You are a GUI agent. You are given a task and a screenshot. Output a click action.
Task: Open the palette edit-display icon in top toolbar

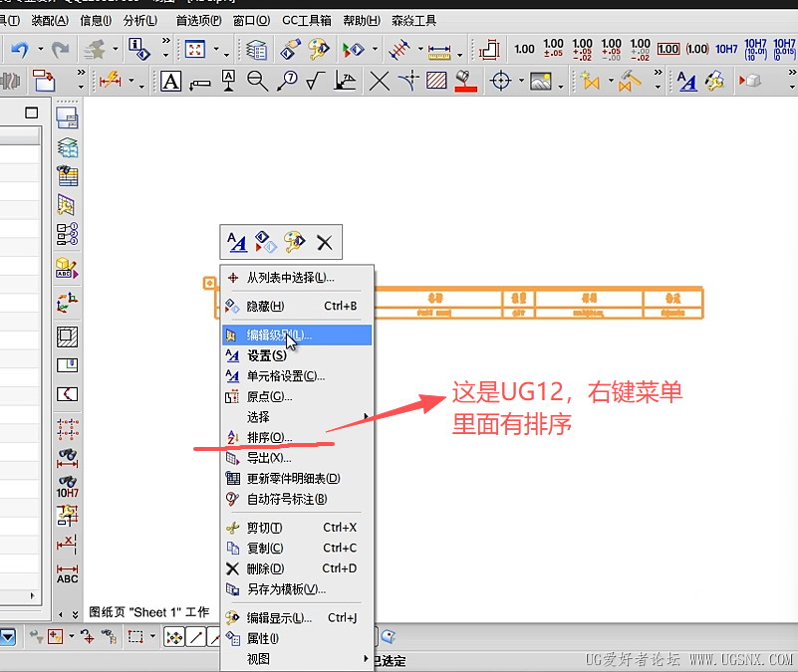[x=318, y=50]
